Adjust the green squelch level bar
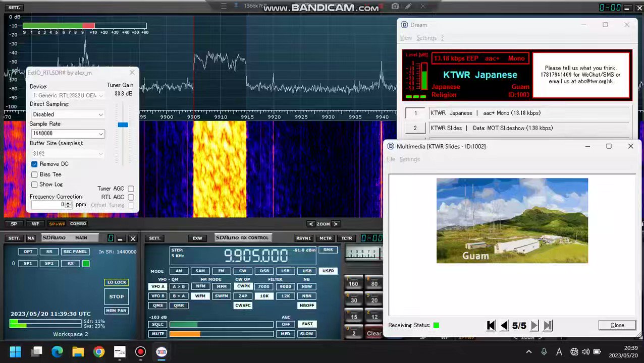The width and height of the screenshot is (644, 363). tap(222, 324)
